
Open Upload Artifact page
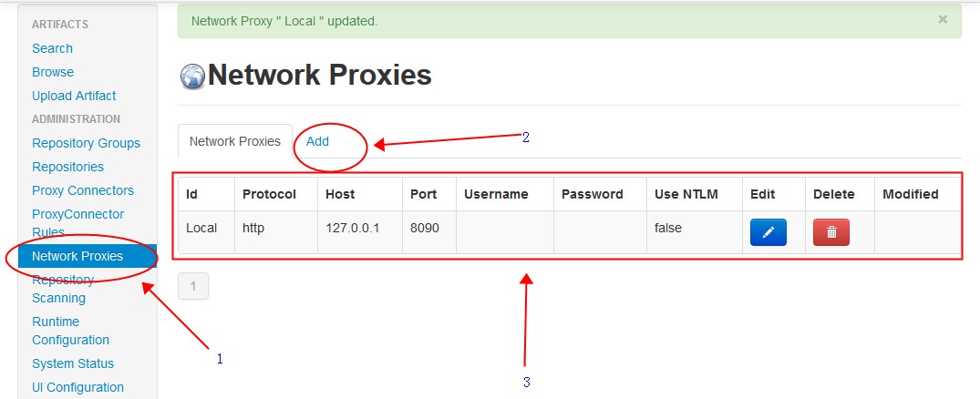pyautogui.click(x=74, y=96)
